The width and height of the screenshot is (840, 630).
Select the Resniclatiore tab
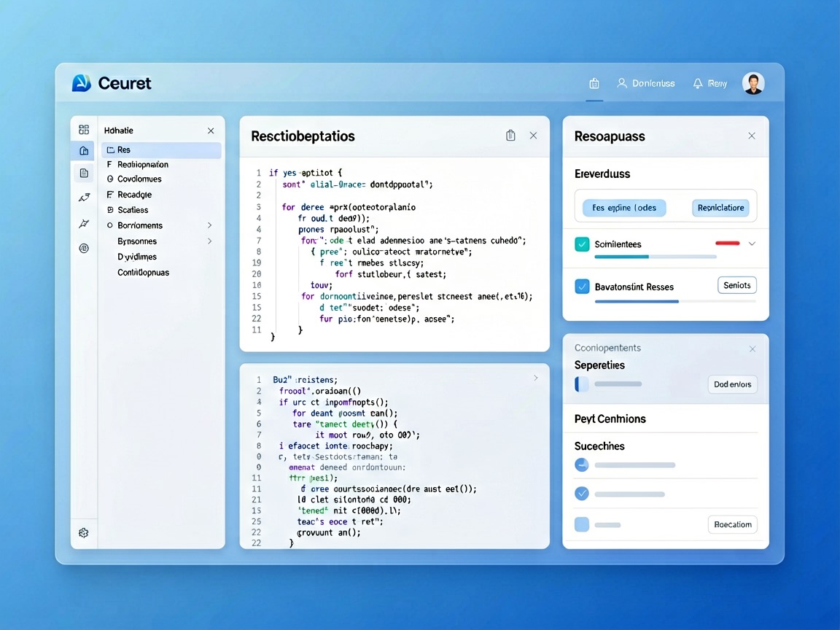tap(720, 208)
